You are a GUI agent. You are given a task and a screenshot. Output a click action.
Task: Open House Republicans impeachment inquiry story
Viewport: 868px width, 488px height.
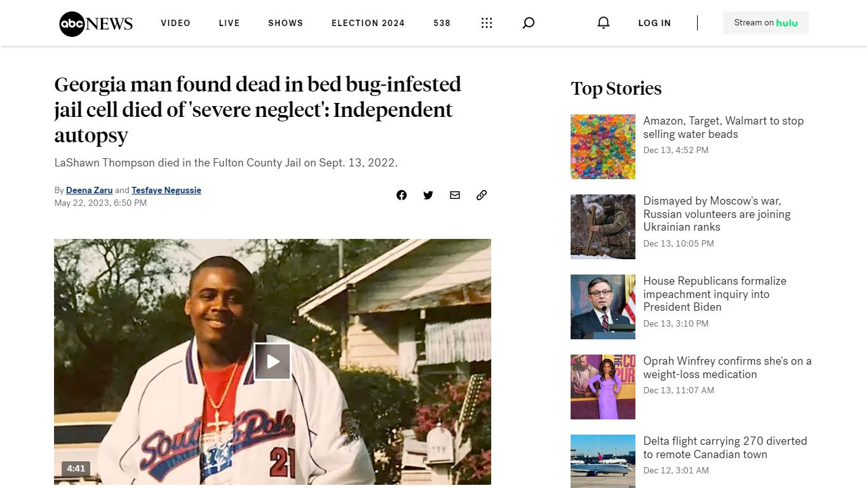(715, 294)
